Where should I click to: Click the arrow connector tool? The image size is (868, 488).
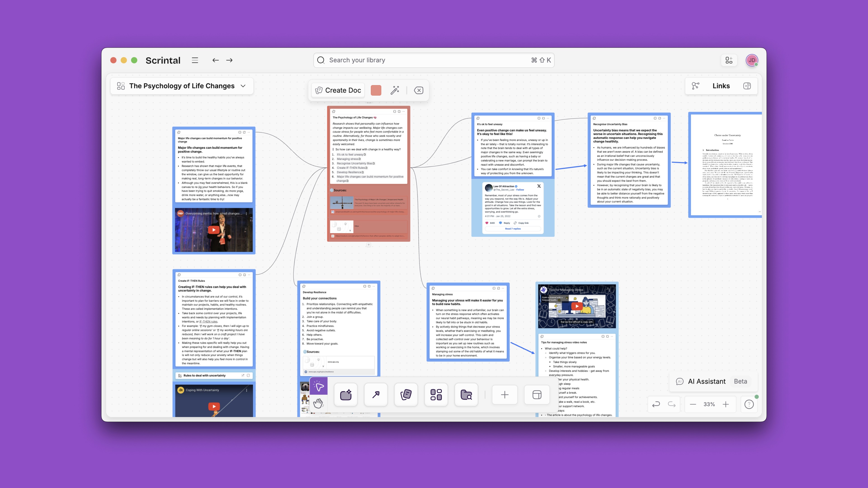[x=376, y=395]
